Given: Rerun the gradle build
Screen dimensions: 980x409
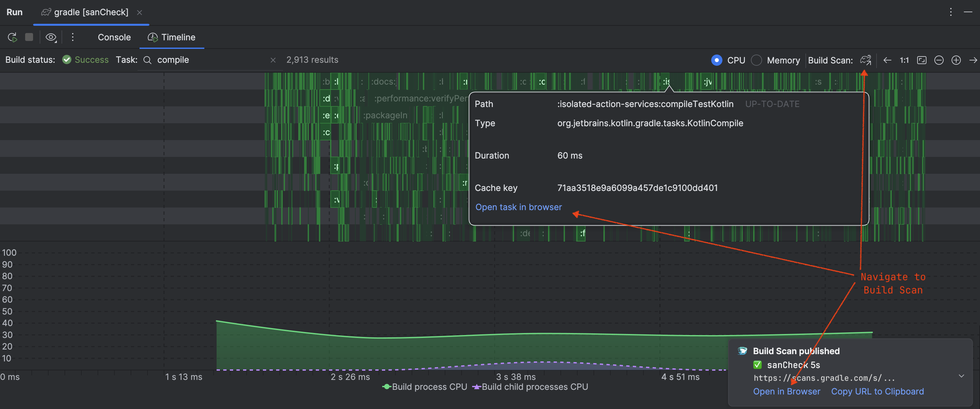Looking at the screenshot, I should point(13,37).
